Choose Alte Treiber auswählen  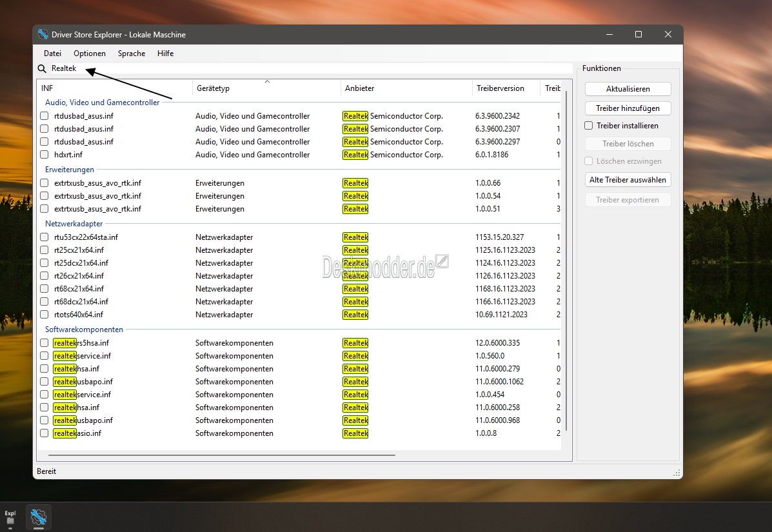(x=628, y=180)
